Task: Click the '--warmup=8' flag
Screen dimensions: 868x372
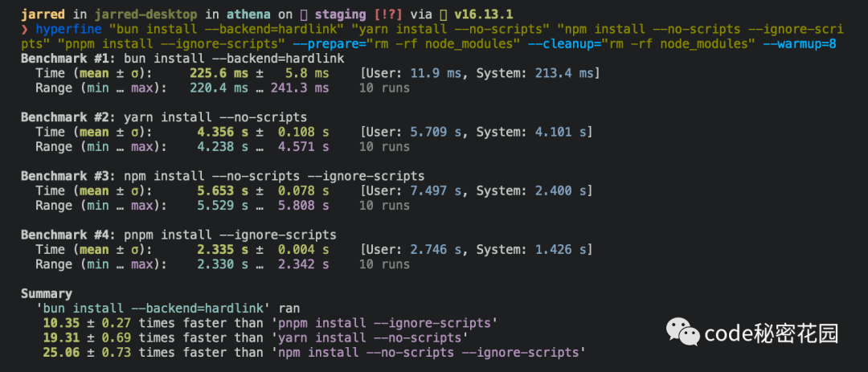Action: pyautogui.click(x=800, y=43)
